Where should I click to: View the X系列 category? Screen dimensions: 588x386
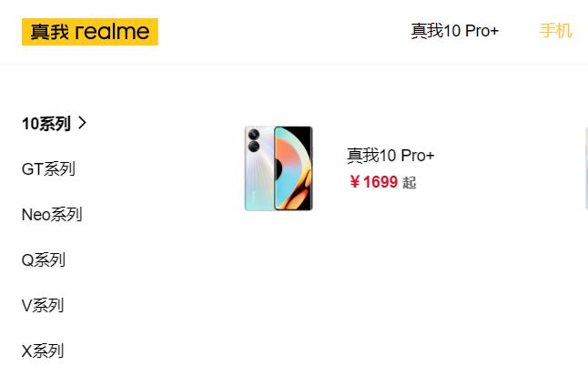coord(43,351)
